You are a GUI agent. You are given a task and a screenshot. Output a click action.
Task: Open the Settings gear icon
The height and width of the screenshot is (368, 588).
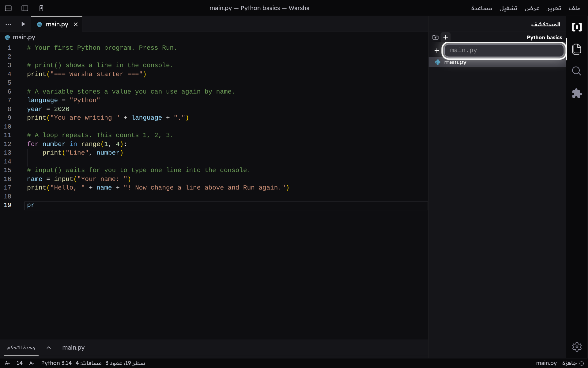(577, 347)
